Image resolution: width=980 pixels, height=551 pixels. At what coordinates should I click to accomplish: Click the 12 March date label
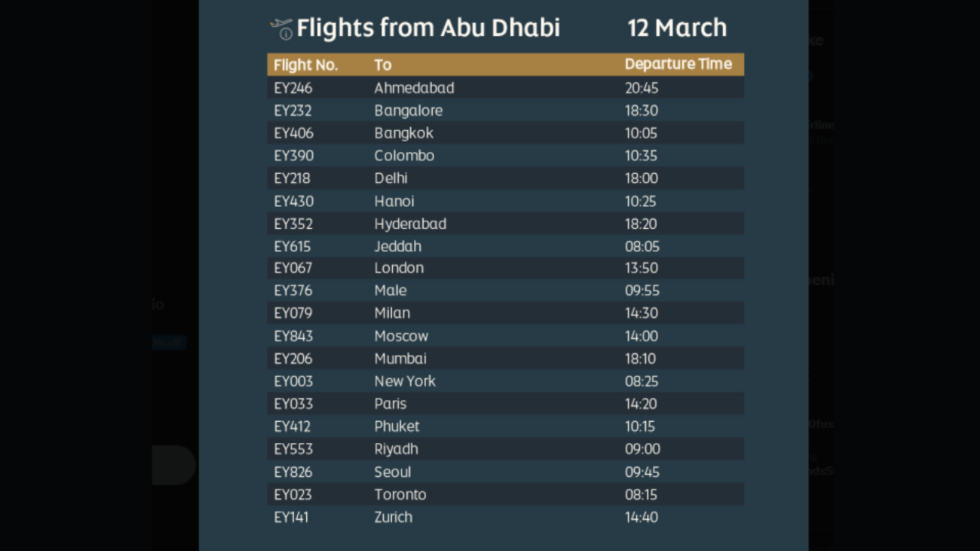click(x=677, y=28)
